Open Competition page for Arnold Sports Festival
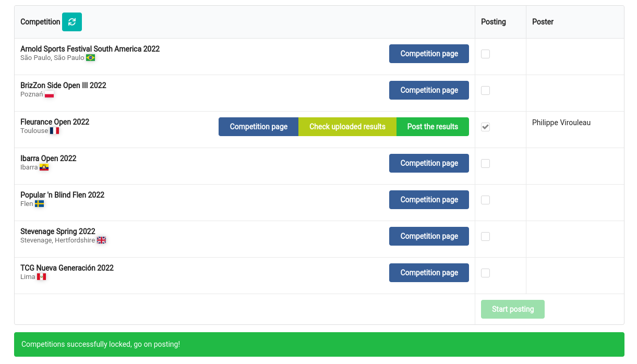This screenshot has height=364, width=637. pos(429,54)
